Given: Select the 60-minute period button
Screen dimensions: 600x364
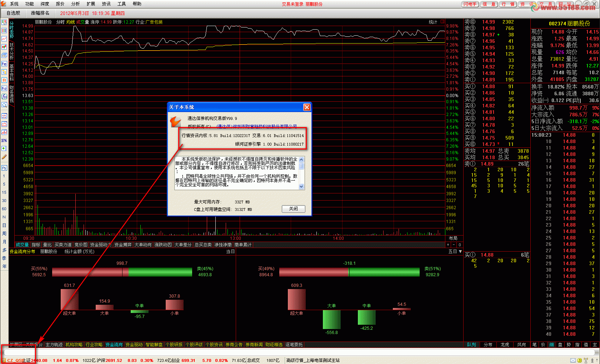Looking at the screenshot, I should click(4, 209).
